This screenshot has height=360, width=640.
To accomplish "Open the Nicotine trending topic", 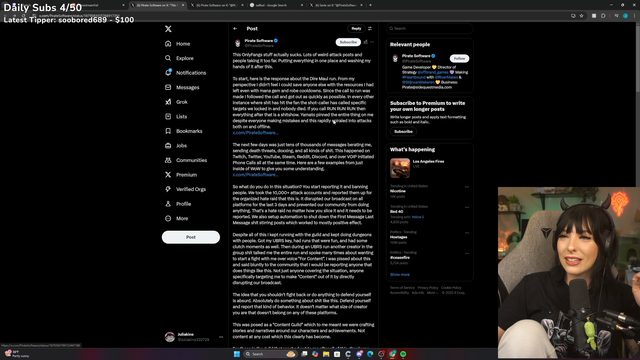I will click(x=398, y=191).
